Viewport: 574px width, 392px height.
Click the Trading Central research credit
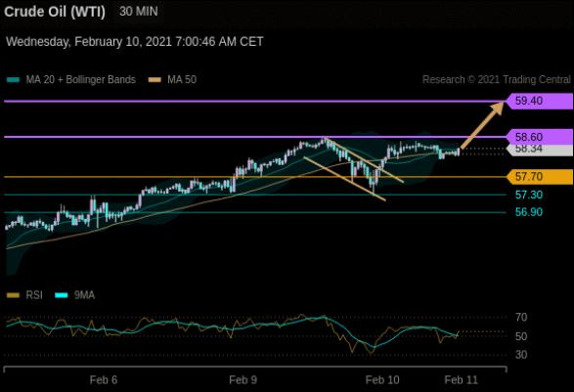497,80
